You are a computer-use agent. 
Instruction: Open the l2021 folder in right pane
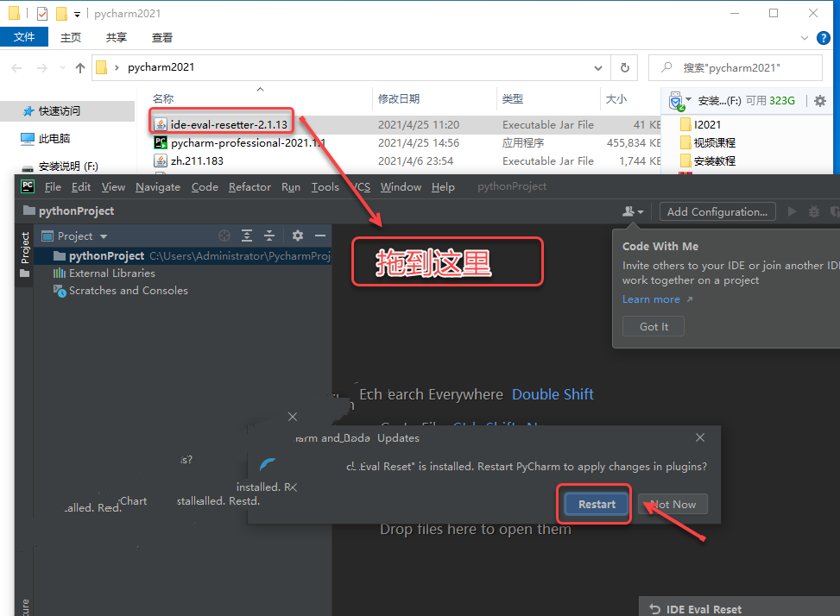click(x=701, y=125)
